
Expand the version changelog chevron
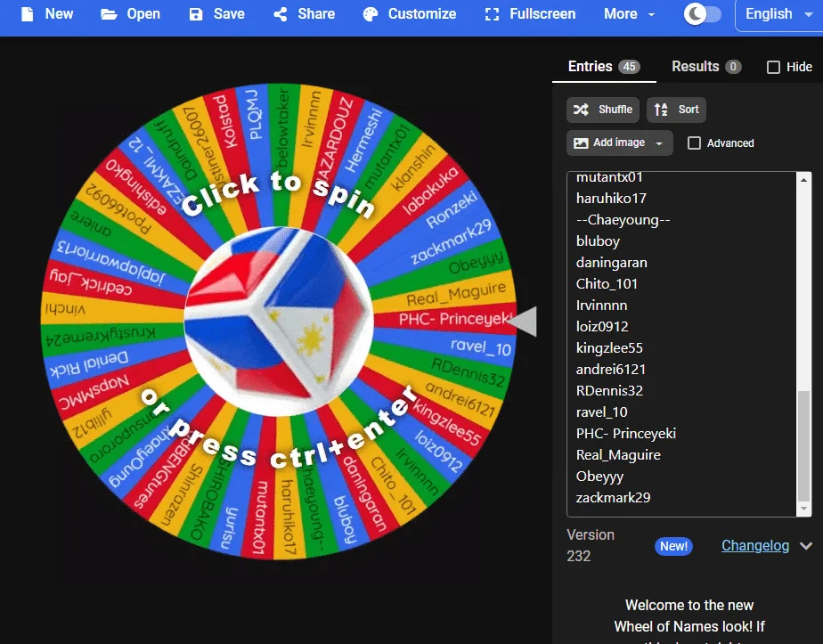click(x=806, y=546)
